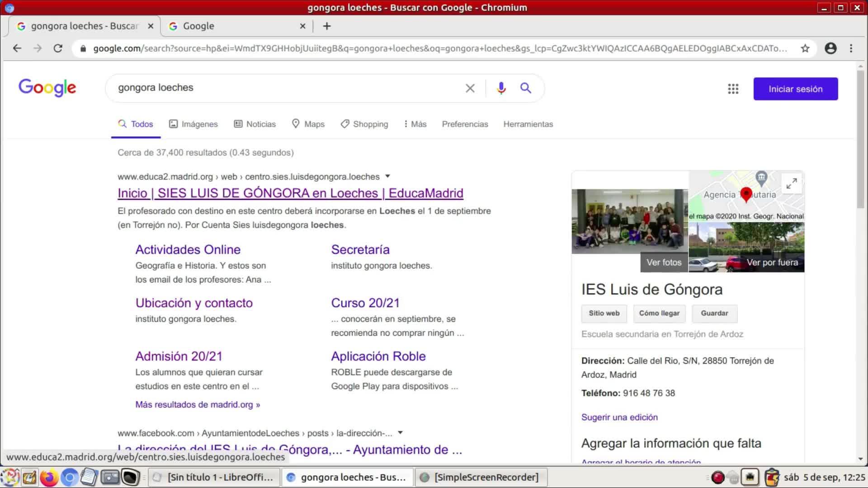Bookmark this page with star icon
The image size is (868, 488).
[805, 48]
